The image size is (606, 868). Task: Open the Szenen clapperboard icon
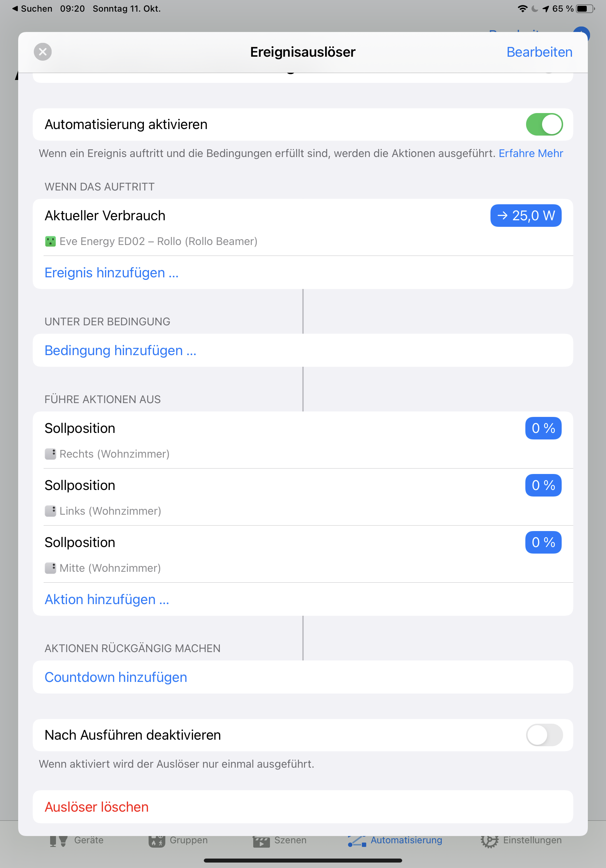(261, 841)
